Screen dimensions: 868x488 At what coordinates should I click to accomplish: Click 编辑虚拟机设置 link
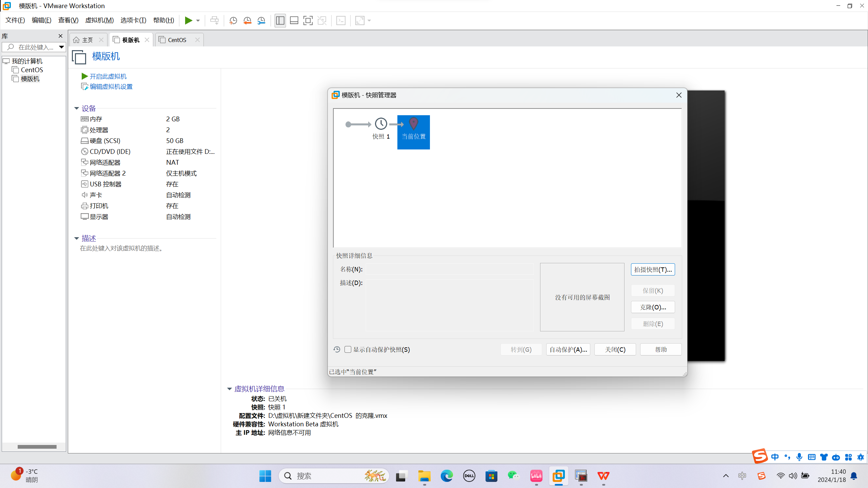tap(111, 87)
